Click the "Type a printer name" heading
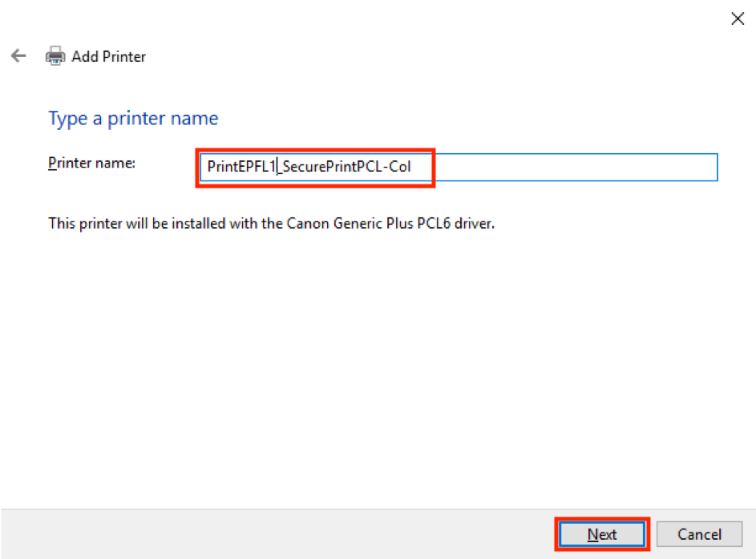 point(133,119)
